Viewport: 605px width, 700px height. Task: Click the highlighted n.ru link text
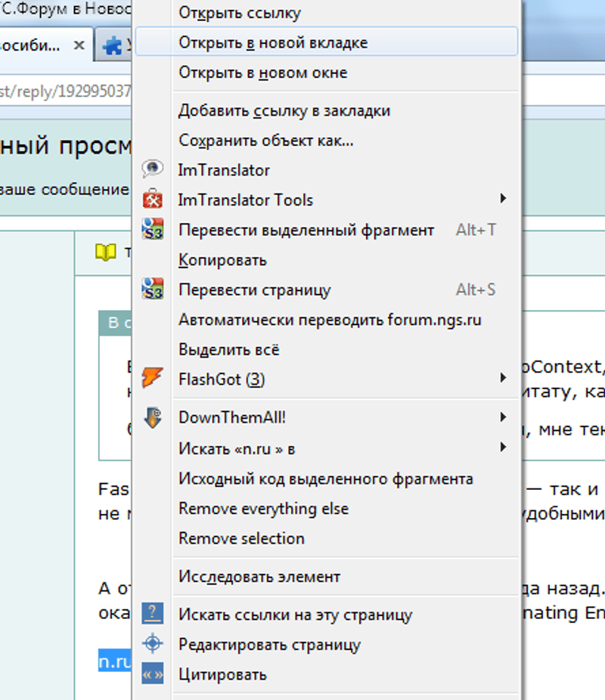[x=115, y=661]
